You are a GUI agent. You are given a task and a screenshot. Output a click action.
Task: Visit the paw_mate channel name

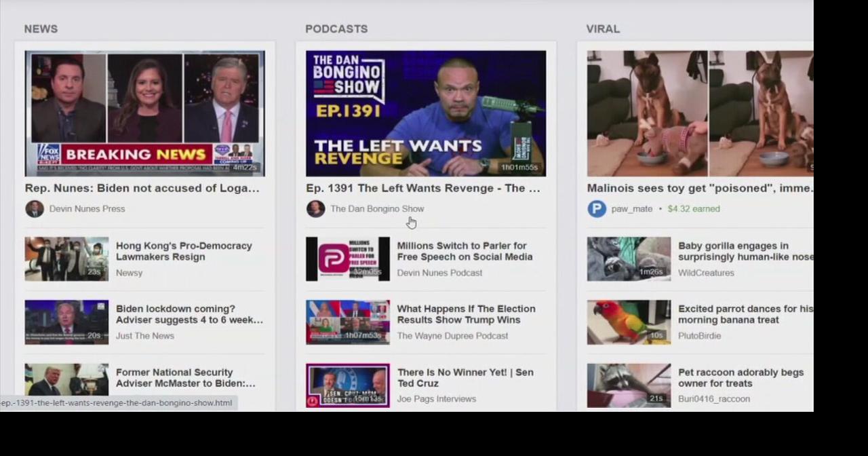(x=632, y=209)
